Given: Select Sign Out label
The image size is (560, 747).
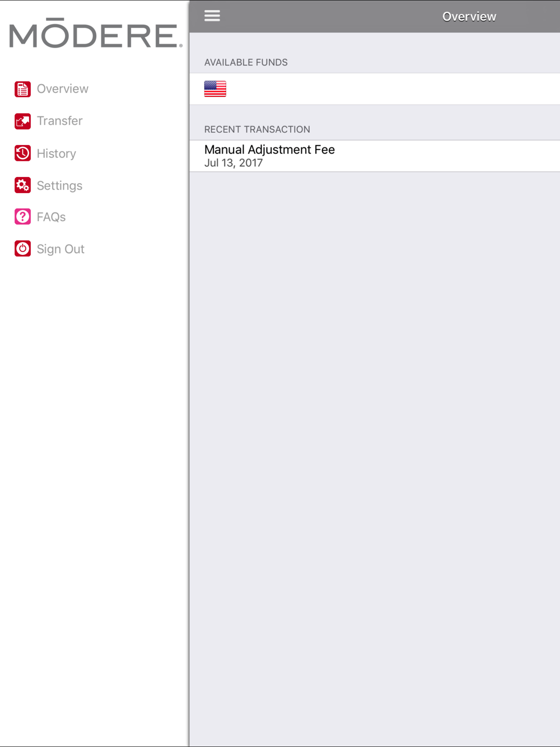Looking at the screenshot, I should (x=60, y=249).
